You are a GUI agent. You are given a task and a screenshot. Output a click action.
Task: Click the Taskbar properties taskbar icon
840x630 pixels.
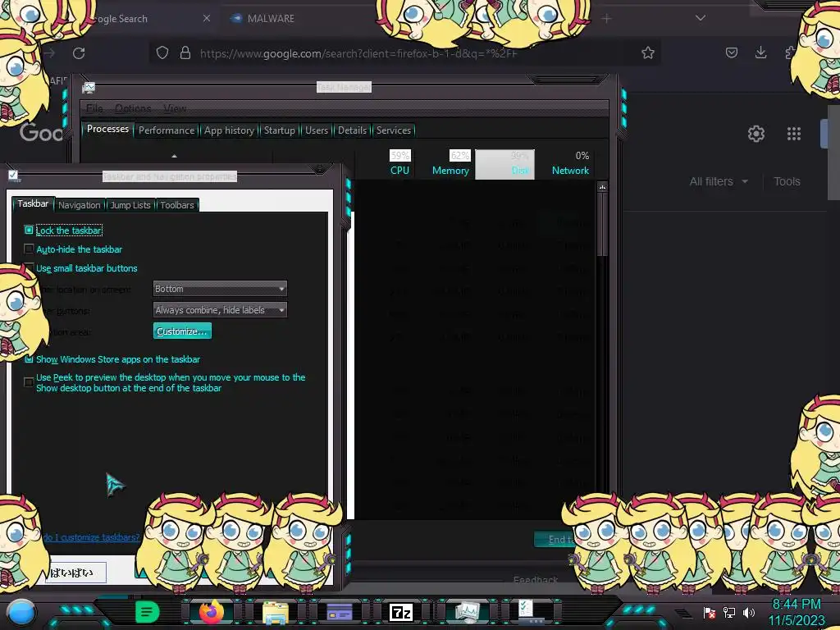click(x=529, y=612)
